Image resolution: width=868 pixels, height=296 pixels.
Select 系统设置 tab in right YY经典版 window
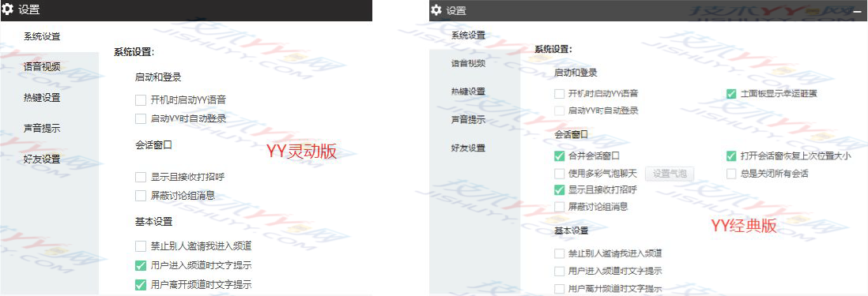pyautogui.click(x=468, y=36)
